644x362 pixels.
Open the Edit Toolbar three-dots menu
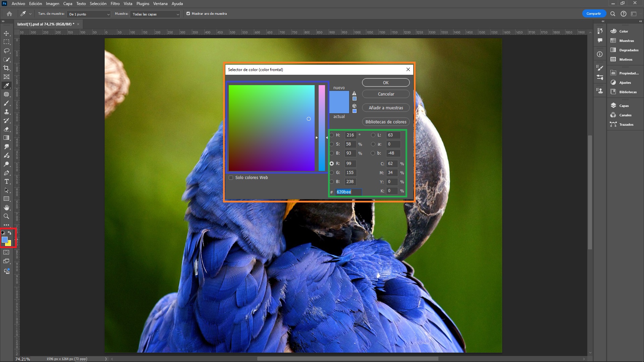click(x=6, y=225)
